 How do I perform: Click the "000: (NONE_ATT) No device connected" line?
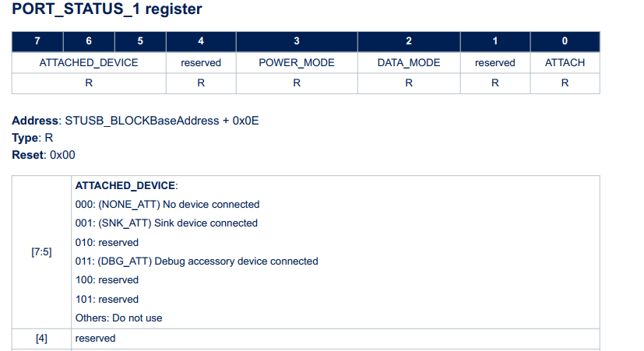tap(167, 205)
